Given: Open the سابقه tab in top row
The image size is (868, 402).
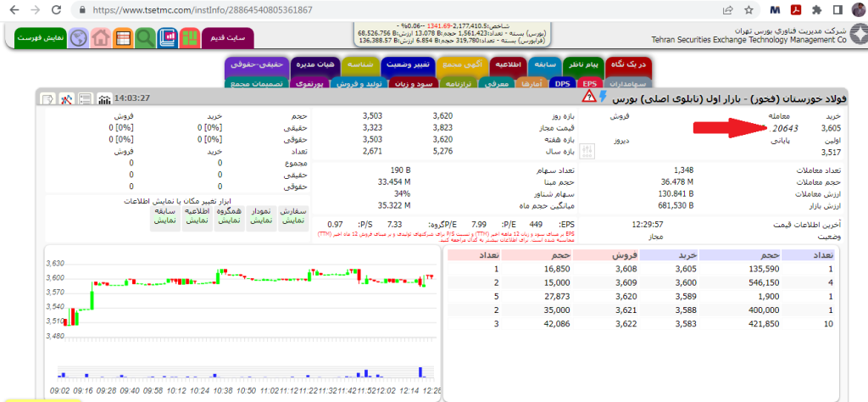Looking at the screenshot, I should [547, 65].
